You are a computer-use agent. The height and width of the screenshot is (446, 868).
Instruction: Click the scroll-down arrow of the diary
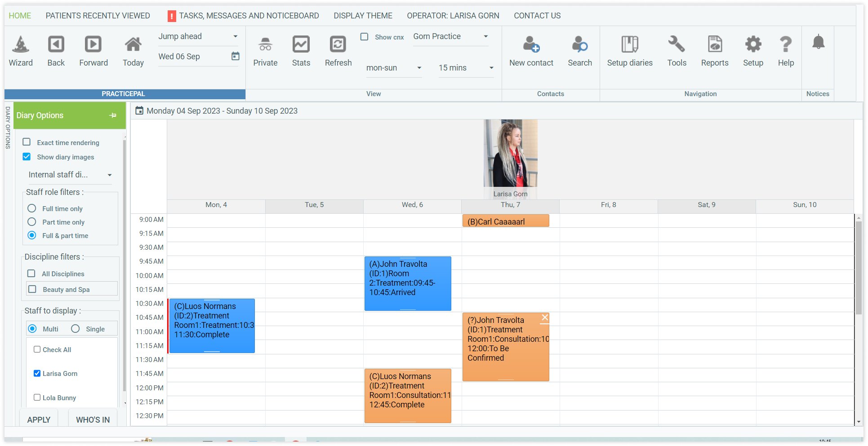pyautogui.click(x=859, y=422)
